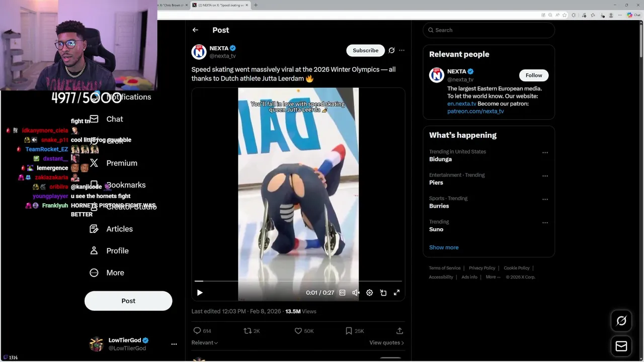This screenshot has width=644, height=362.
Task: Open Privacy Policy link
Action: (x=482, y=268)
